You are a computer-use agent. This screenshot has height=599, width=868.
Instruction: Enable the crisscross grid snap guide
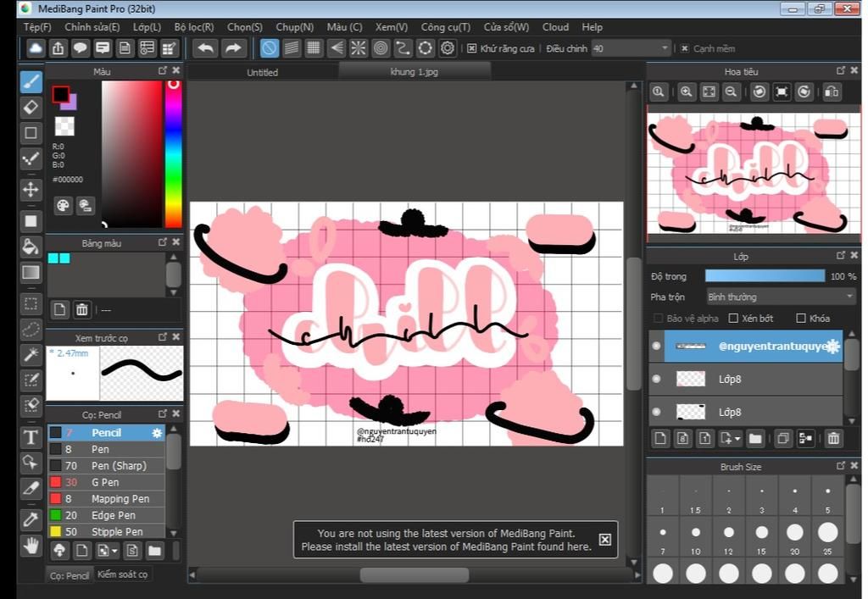pyautogui.click(x=314, y=48)
